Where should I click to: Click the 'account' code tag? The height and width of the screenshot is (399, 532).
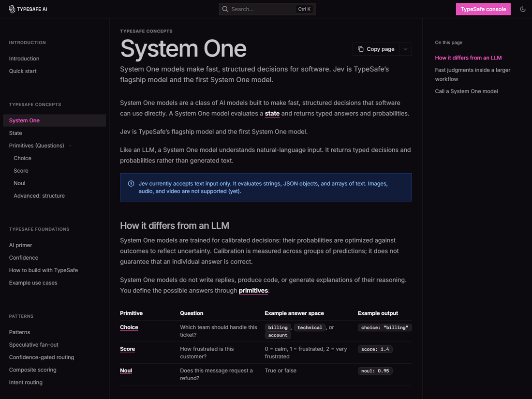pos(278,335)
